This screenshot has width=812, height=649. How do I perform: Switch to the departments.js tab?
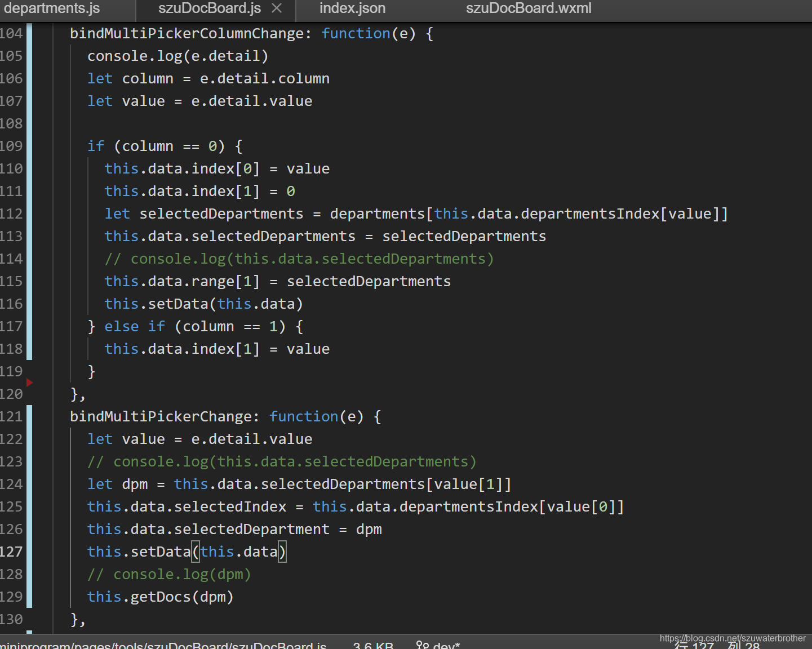[51, 8]
